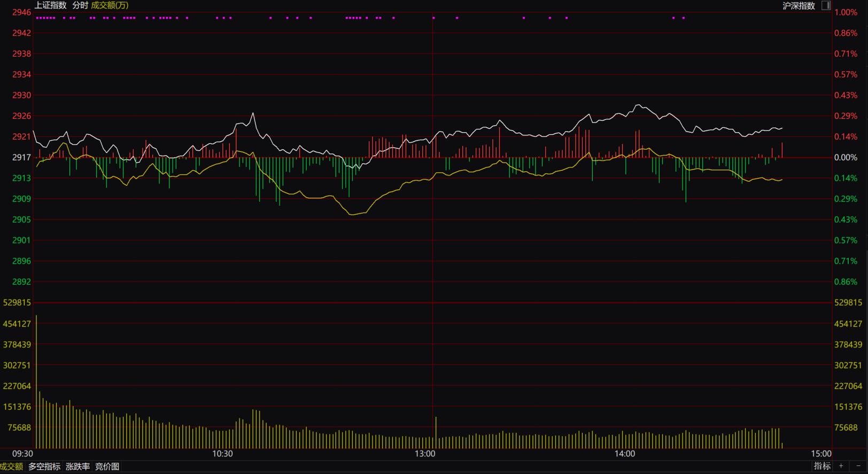Switch to the 成交额 tab

click(x=12, y=467)
